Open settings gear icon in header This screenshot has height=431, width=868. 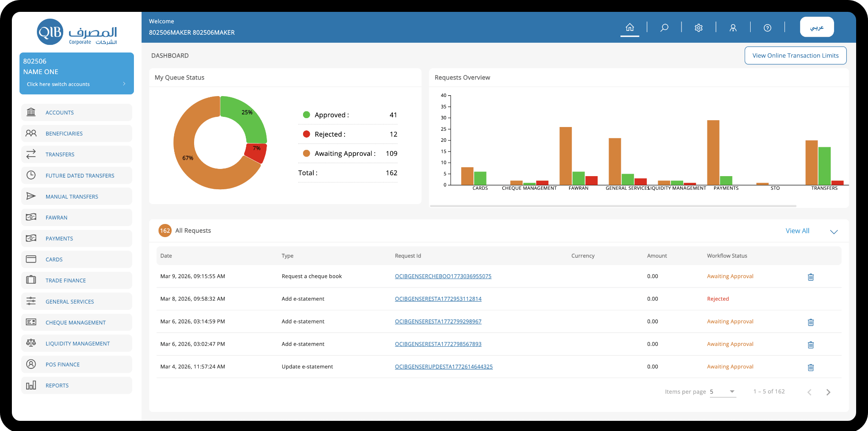(698, 28)
